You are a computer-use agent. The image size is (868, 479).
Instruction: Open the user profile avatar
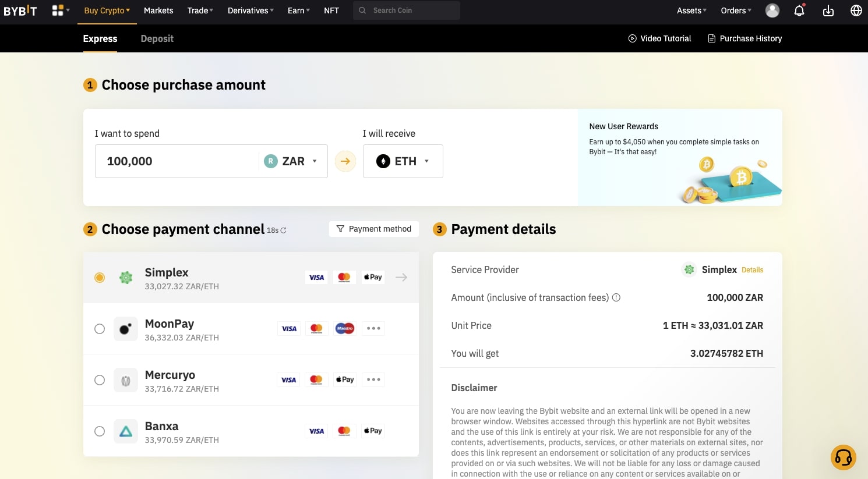pyautogui.click(x=772, y=10)
